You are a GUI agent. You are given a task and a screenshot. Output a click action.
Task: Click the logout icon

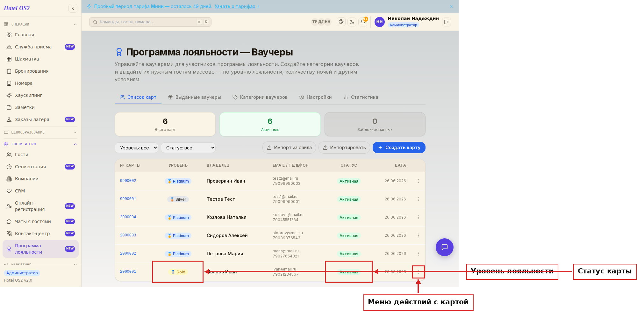[x=447, y=22]
